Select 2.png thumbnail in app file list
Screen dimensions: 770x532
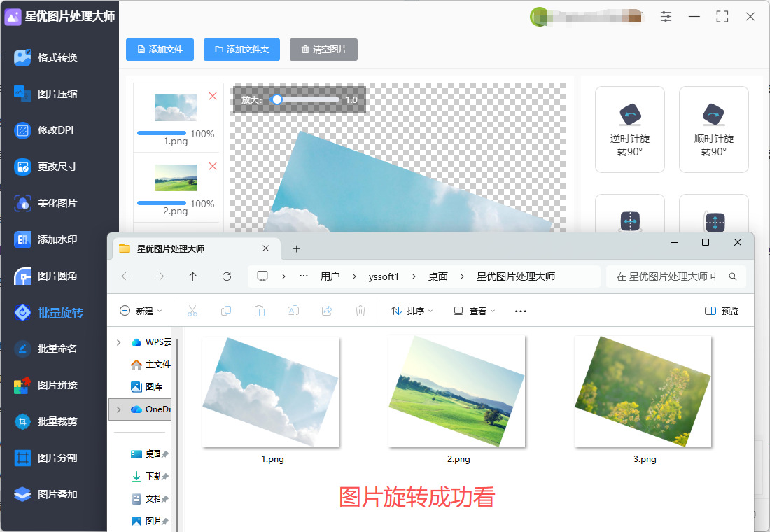pos(176,177)
